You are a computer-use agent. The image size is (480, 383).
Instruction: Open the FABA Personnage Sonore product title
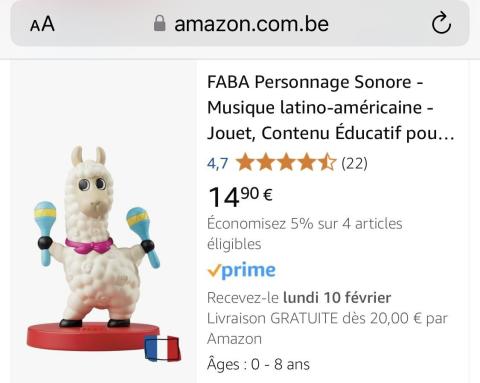coord(331,107)
